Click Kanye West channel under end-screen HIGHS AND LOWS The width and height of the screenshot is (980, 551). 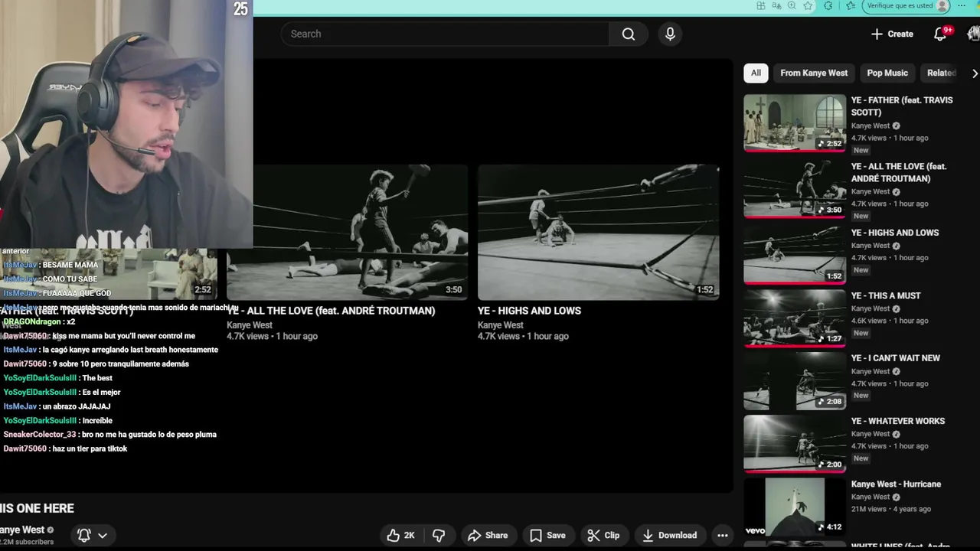501,325
